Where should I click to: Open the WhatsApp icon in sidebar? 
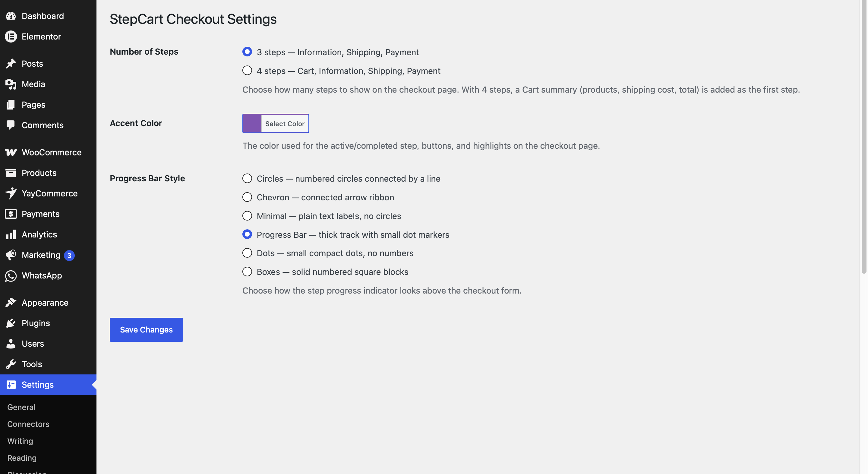tap(11, 275)
